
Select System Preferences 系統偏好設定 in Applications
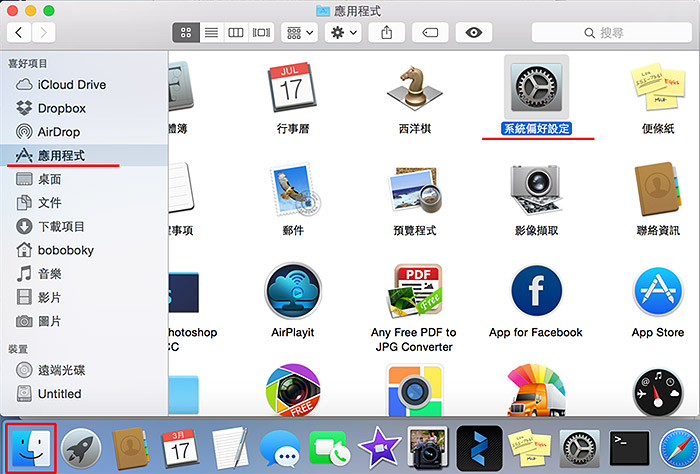[536, 87]
